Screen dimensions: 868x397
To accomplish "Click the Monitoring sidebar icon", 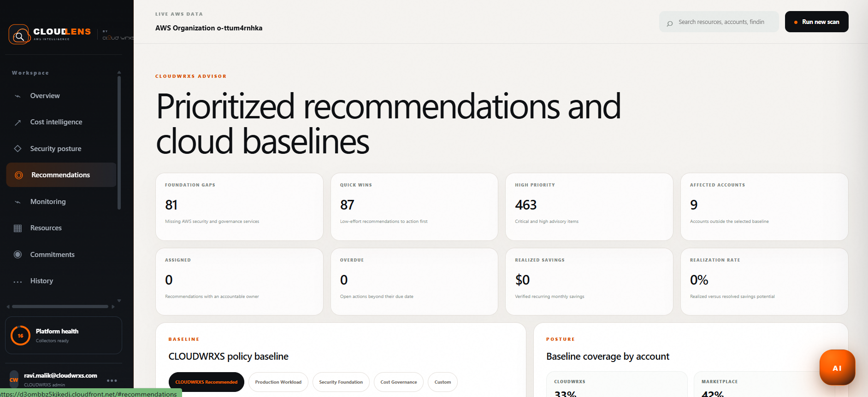I will tap(18, 202).
